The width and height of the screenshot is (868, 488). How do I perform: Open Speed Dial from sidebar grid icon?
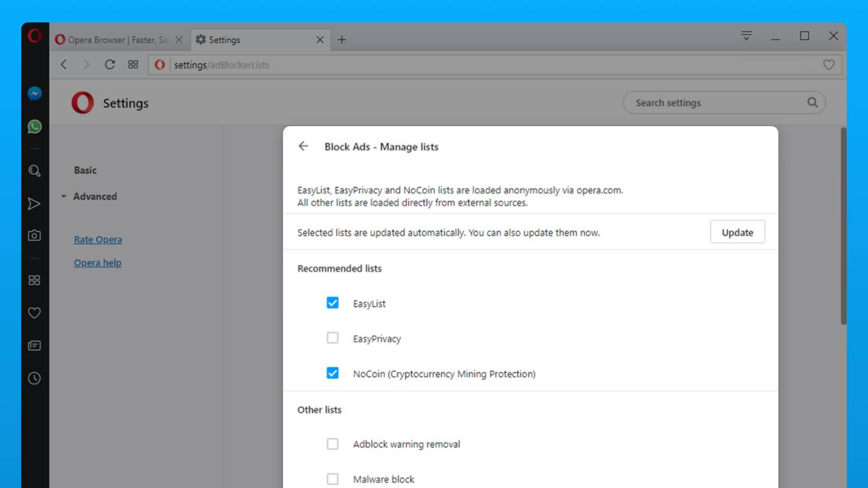coord(34,281)
